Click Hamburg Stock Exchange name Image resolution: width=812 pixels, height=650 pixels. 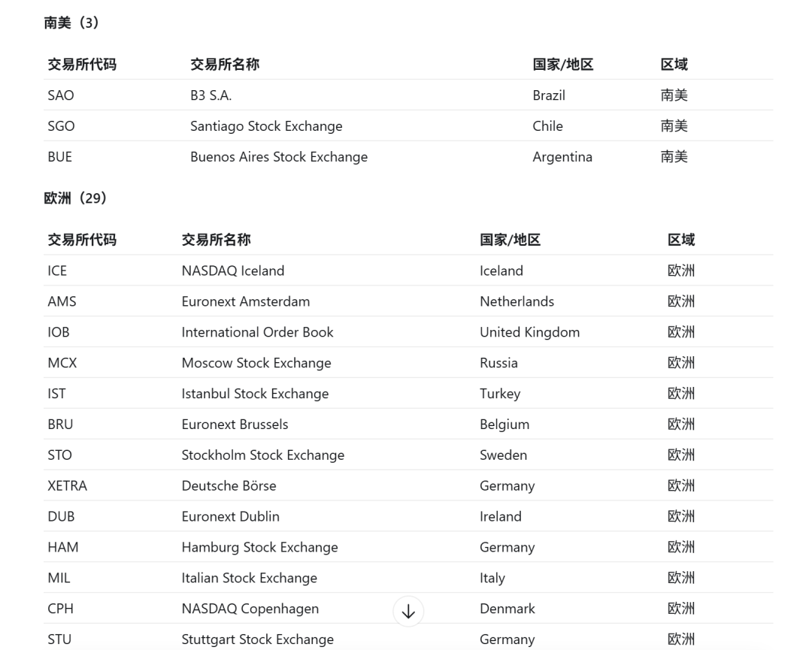click(260, 548)
